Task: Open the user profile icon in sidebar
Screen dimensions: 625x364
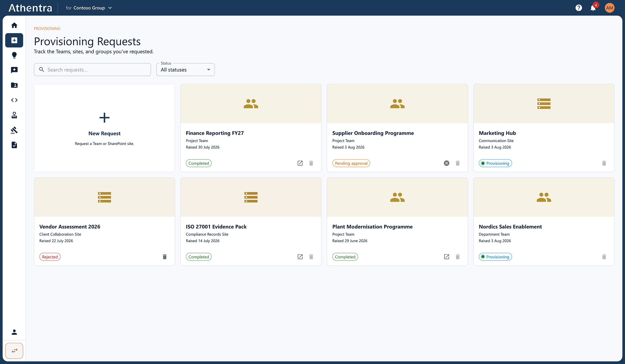Action: [14, 332]
